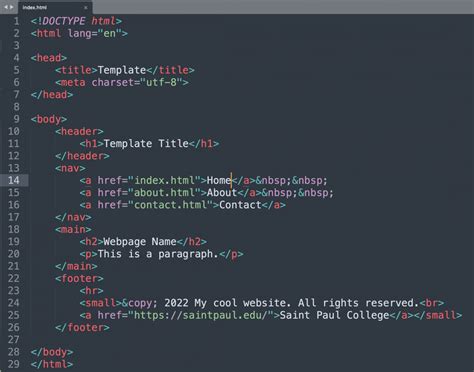Click the right tab navigation arrow
This screenshot has width=474, height=372.
12,7
